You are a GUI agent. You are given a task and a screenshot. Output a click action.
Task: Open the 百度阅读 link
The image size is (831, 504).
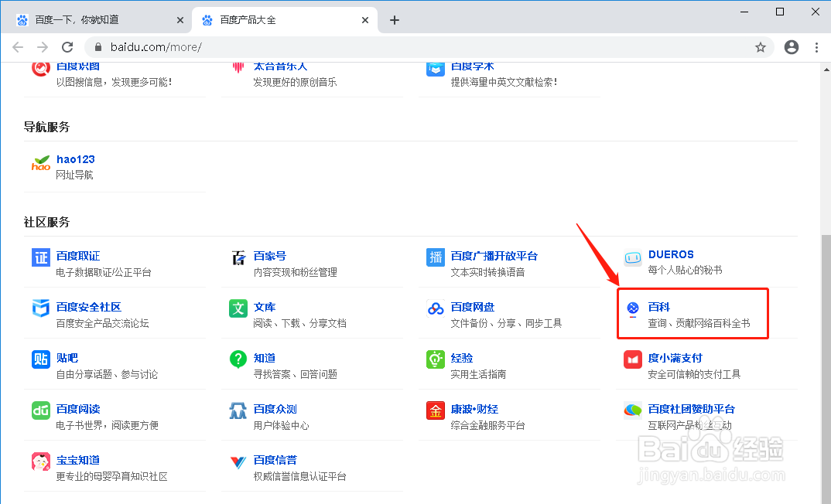click(x=78, y=409)
